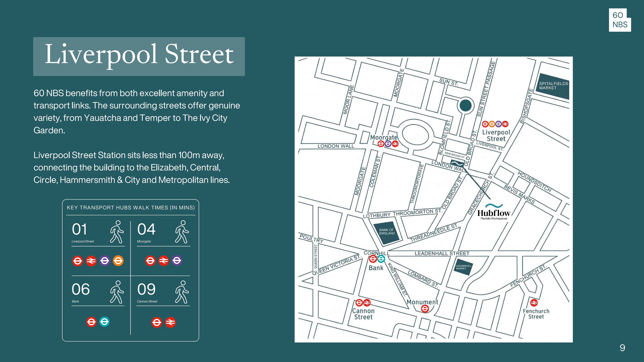This screenshot has width=644, height=362.
Task: Click the red Underground roundel under Moorgate walk time
Action: 150,261
